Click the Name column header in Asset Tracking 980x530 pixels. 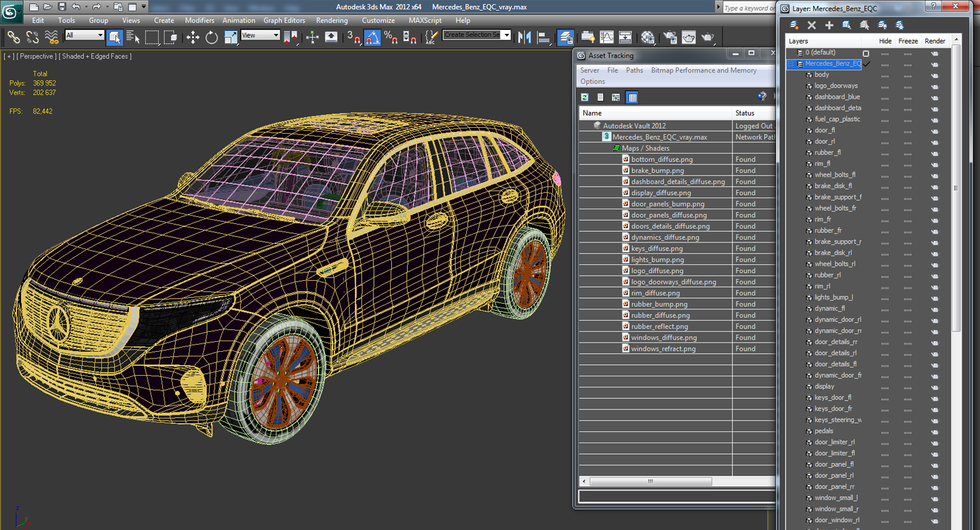coord(656,113)
